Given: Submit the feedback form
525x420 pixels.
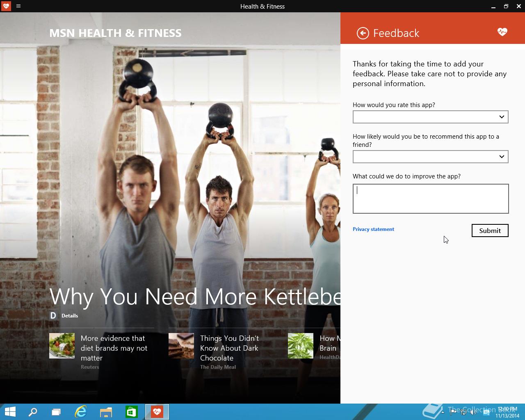Looking at the screenshot, I should point(490,231).
